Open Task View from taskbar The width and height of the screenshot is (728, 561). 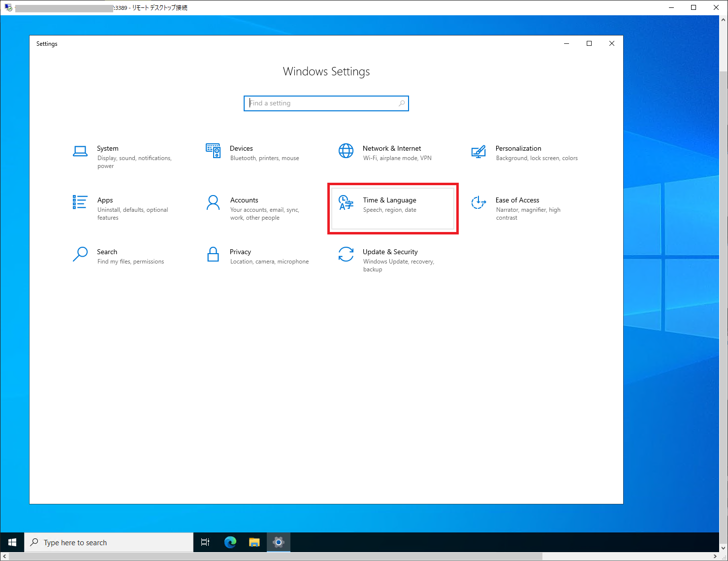(x=205, y=542)
